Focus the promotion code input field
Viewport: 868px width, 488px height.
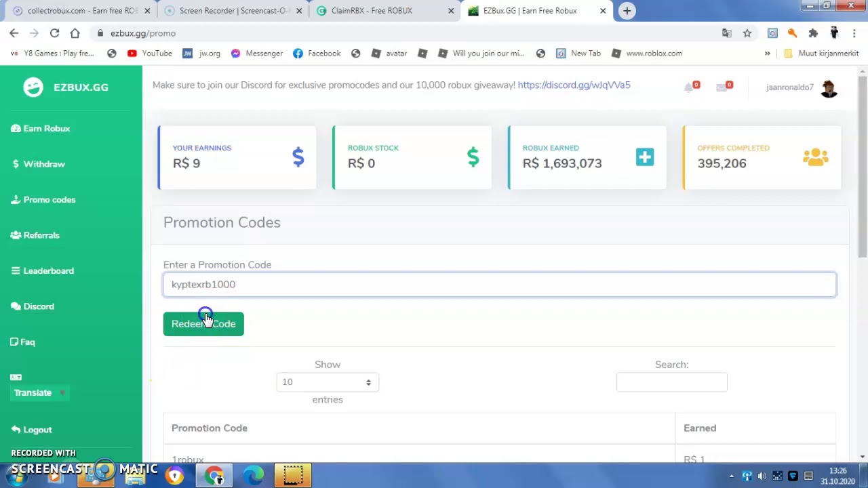tap(500, 285)
